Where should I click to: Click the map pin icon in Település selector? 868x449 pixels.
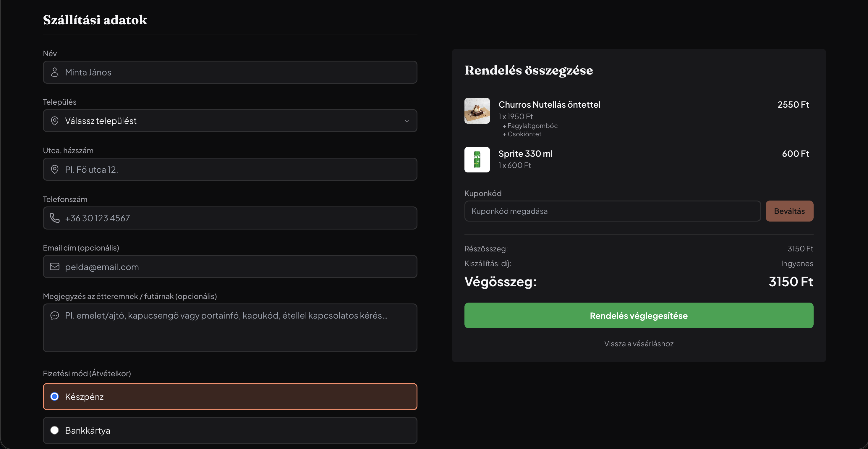55,121
